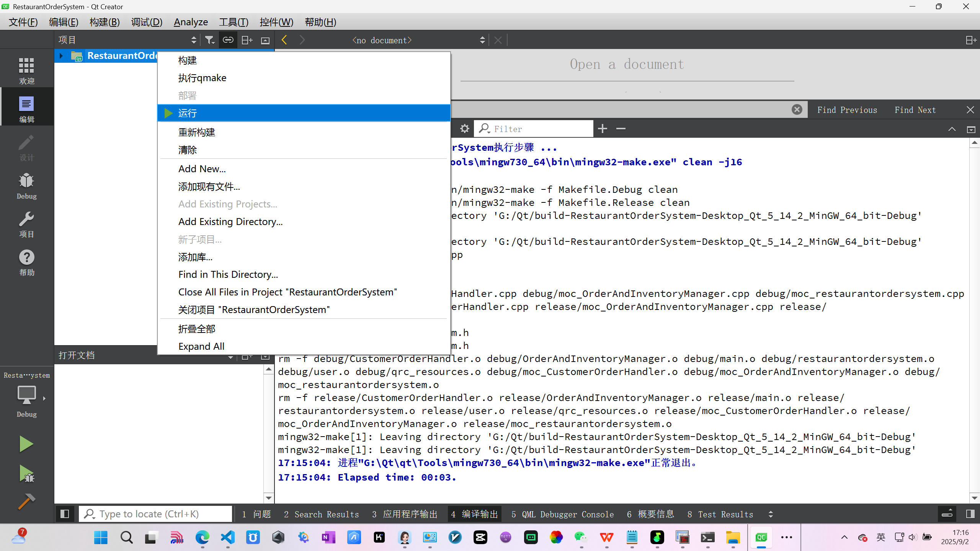
Task: Expand the RestaurantOrderSystem project node
Action: point(61,56)
